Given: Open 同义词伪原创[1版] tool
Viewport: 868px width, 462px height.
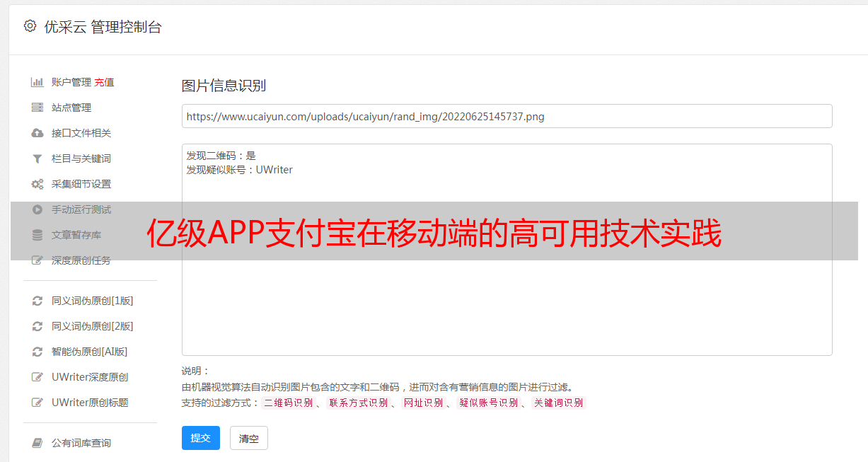Looking at the screenshot, I should 93,301.
